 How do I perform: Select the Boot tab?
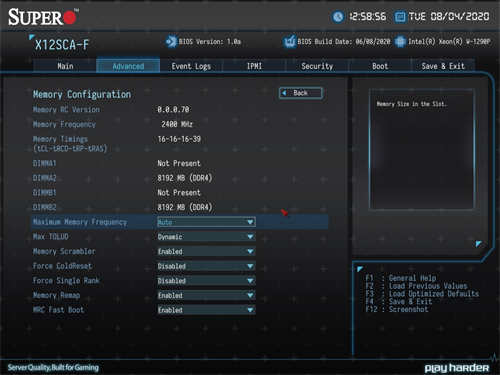(380, 66)
